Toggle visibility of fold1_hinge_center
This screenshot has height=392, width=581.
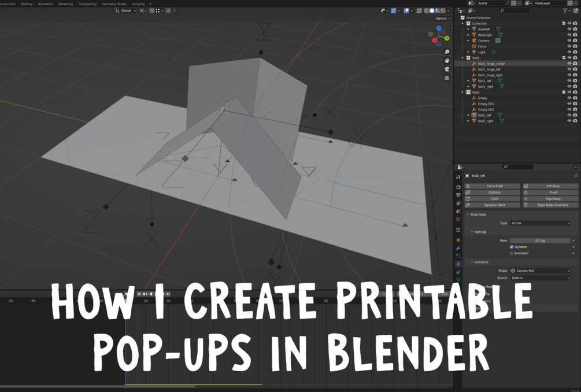pos(569,64)
